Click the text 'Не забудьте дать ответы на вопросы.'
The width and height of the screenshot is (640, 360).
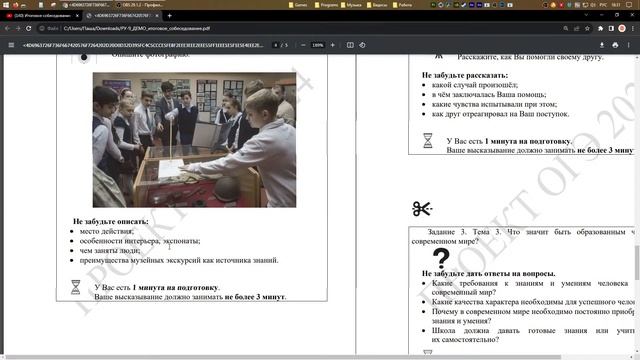click(x=489, y=273)
